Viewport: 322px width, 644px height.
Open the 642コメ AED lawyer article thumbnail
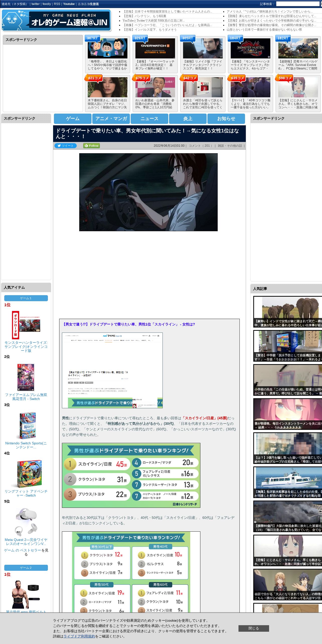pos(203,87)
